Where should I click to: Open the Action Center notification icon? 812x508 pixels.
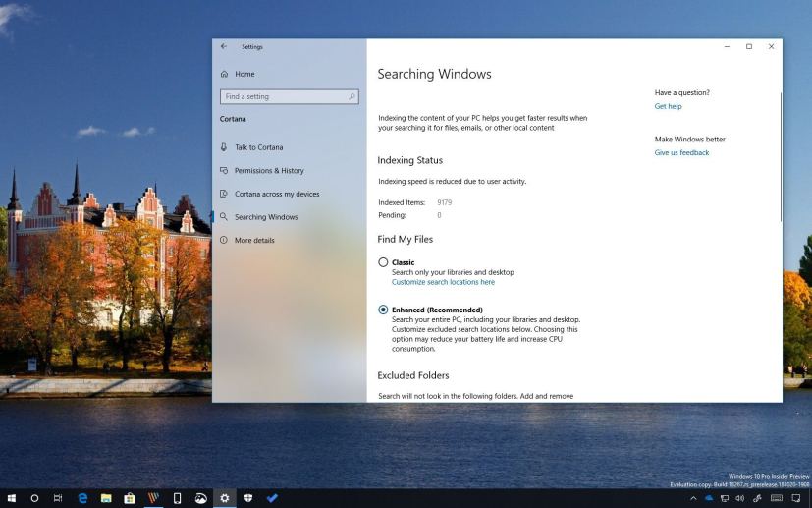pyautogui.click(x=796, y=499)
